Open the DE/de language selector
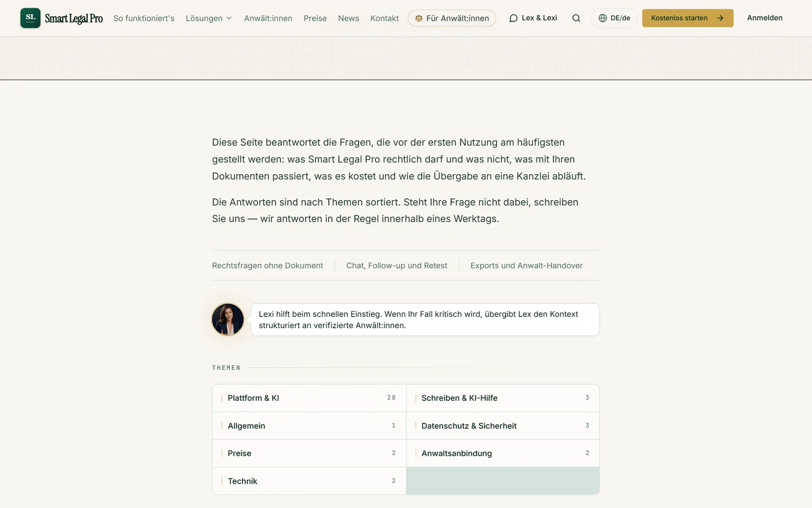The height and width of the screenshot is (508, 812). tap(614, 18)
